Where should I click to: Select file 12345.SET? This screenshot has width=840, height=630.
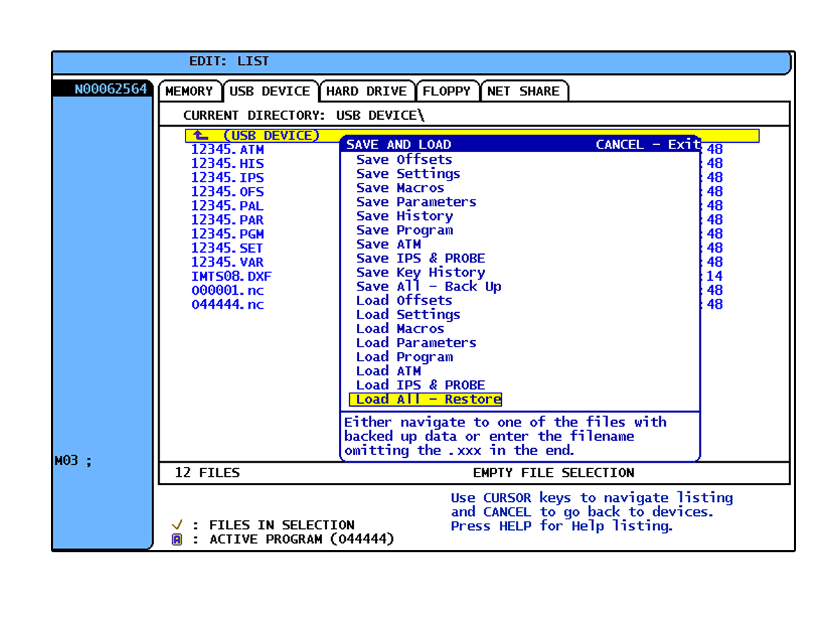click(227, 248)
